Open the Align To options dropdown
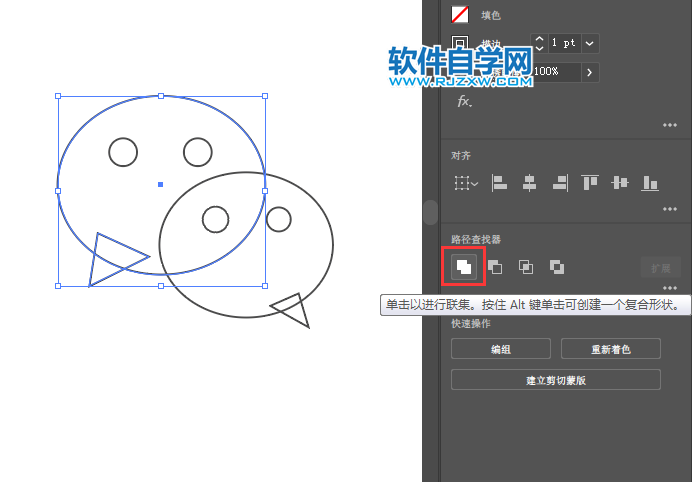Viewport: 692px width, 482px height. (x=466, y=183)
